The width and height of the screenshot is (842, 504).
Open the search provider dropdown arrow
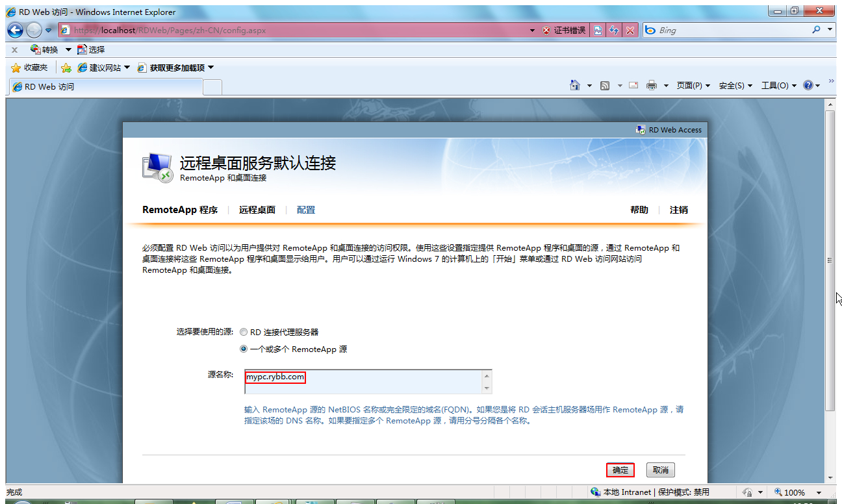point(830,30)
